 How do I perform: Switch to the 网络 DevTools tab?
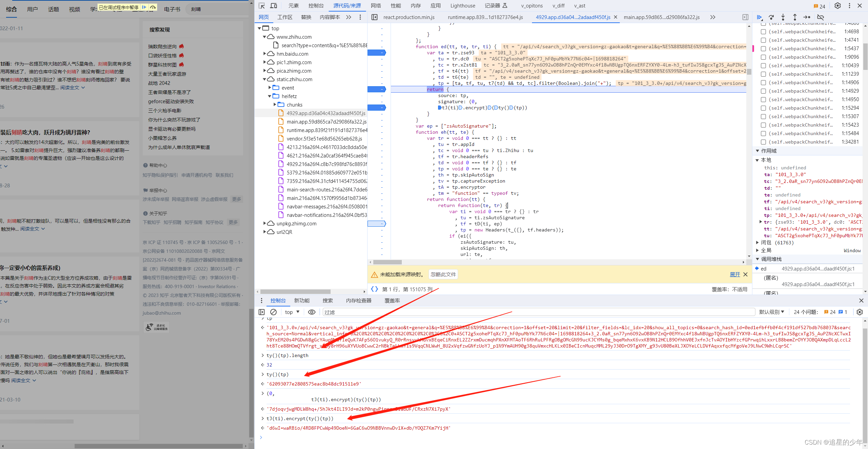click(376, 5)
